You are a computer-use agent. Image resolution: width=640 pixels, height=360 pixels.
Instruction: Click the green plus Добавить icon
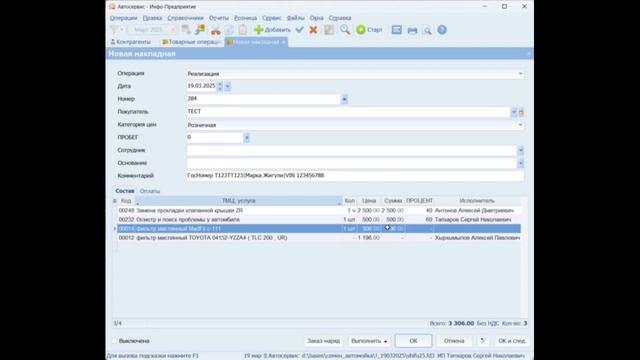(x=258, y=30)
